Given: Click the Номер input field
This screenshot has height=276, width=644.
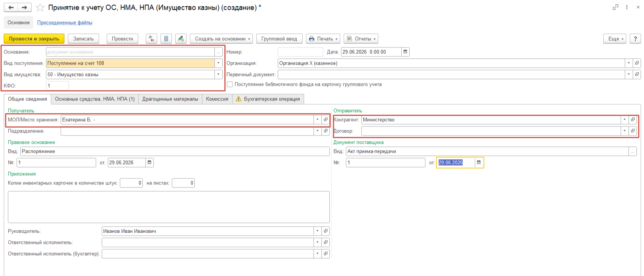Looking at the screenshot, I should coord(300,52).
